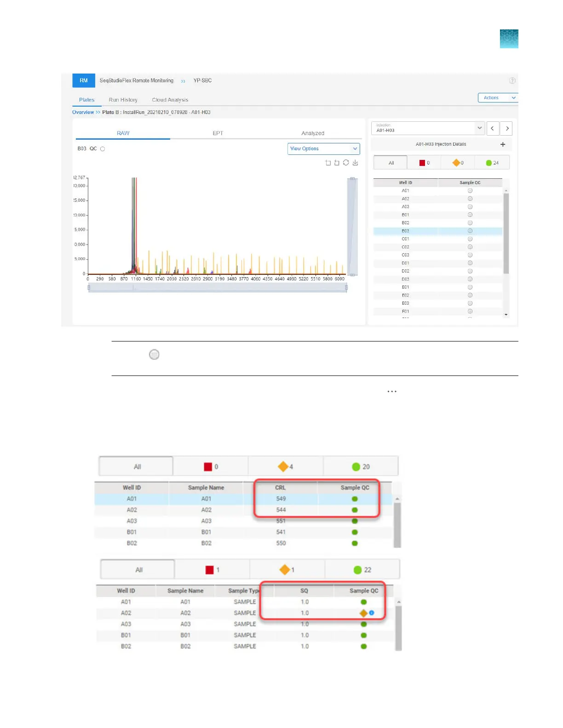563x728 pixels.
Task: Click the Thermo Fisher logo at page corner
Action: (509, 39)
